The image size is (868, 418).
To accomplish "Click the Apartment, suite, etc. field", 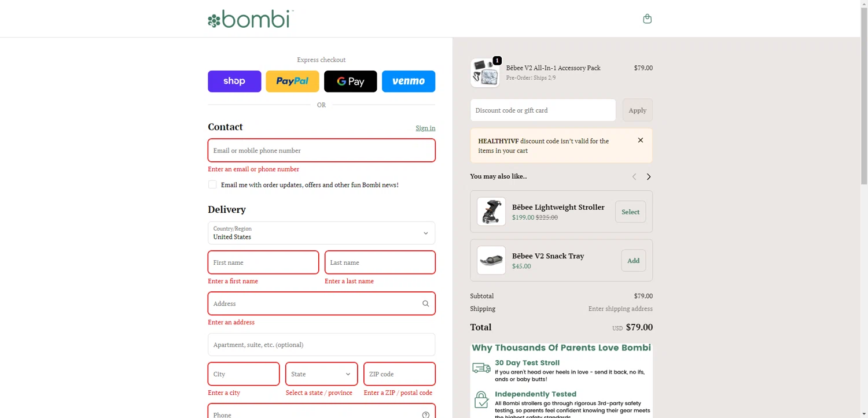I will point(321,345).
